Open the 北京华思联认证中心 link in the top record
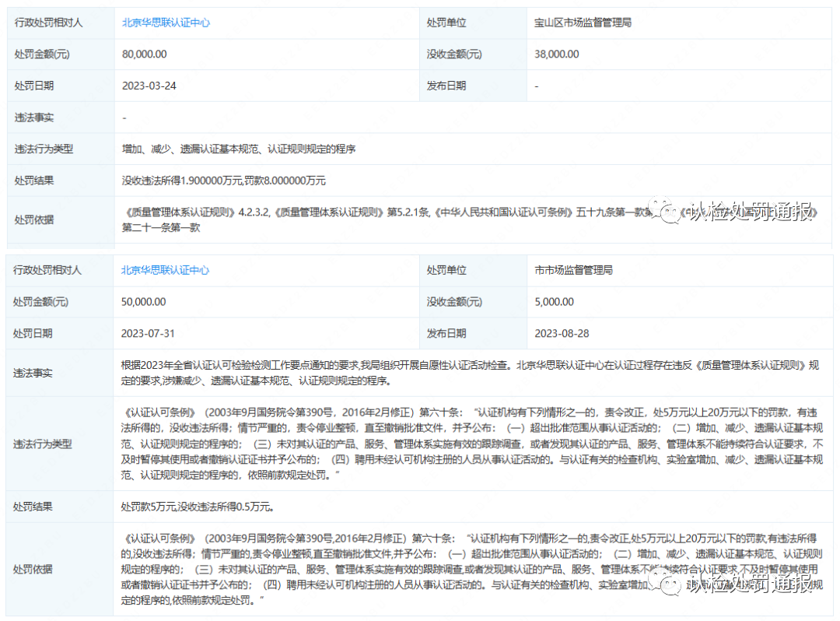 pos(166,23)
